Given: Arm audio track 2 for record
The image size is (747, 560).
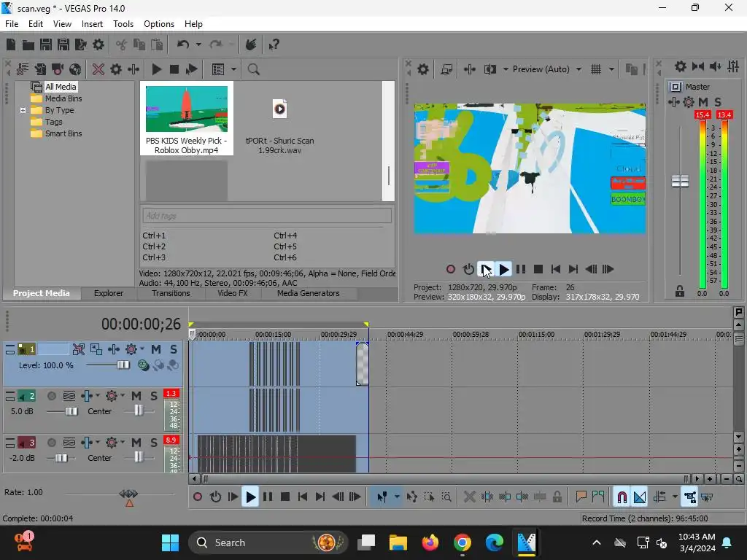Looking at the screenshot, I should pyautogui.click(x=52, y=396).
